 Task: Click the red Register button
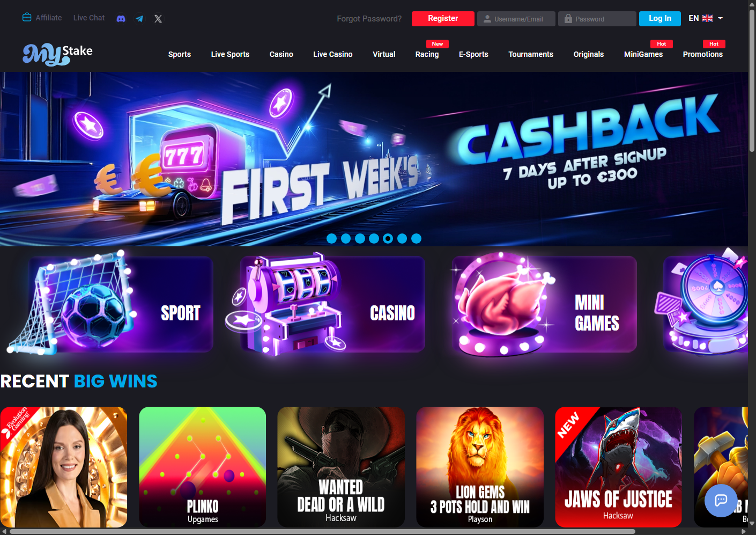[443, 18]
